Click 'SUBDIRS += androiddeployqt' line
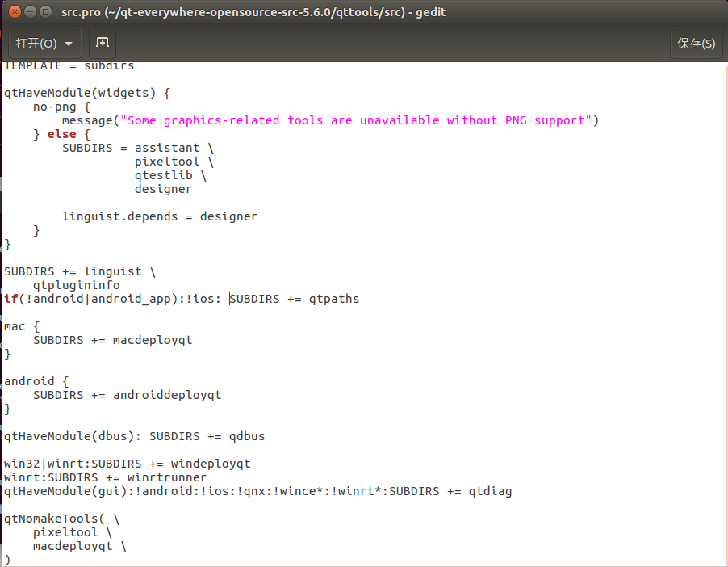728x567 pixels. pos(128,395)
